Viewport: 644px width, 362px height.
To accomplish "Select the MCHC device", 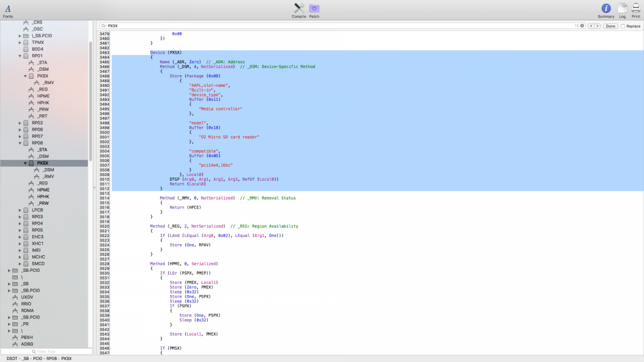I will click(x=38, y=257).
